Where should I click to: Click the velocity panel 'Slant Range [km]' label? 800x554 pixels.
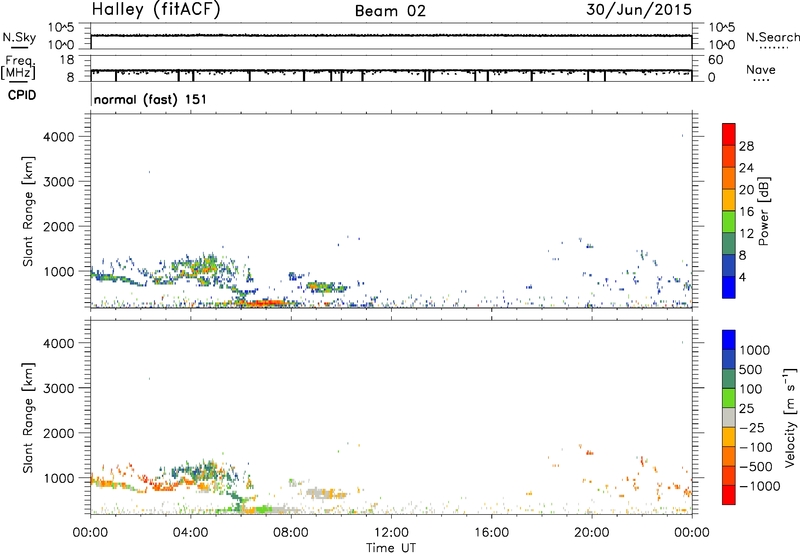click(x=28, y=418)
